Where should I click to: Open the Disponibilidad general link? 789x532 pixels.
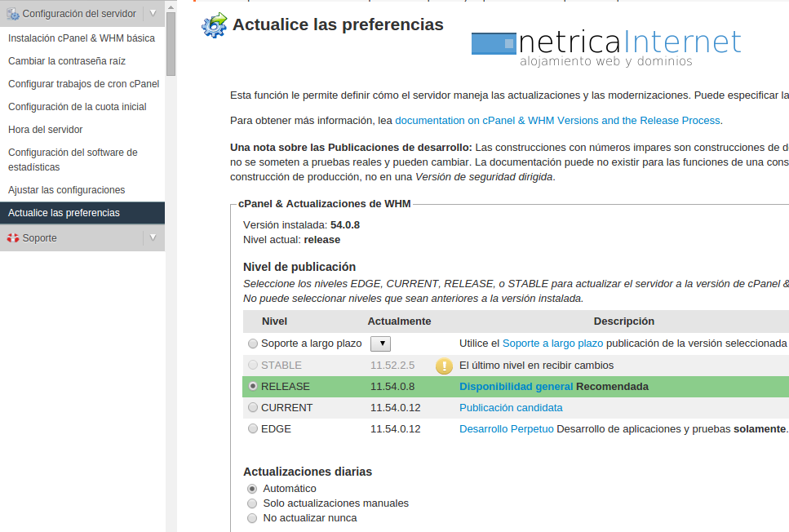pos(516,387)
